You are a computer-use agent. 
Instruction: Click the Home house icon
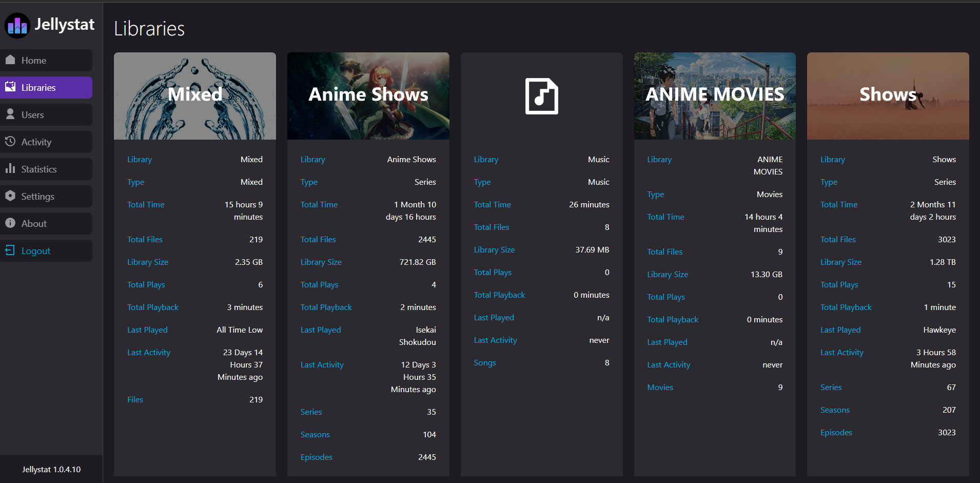[10, 60]
